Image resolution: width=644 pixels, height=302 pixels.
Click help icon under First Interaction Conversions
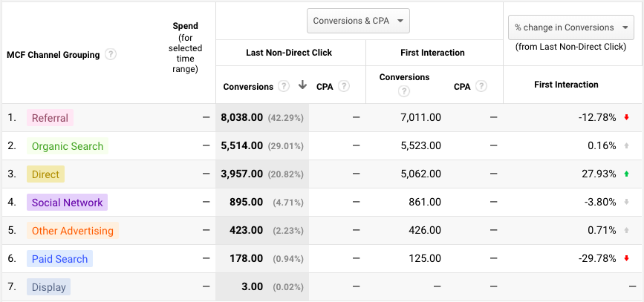pos(403,92)
